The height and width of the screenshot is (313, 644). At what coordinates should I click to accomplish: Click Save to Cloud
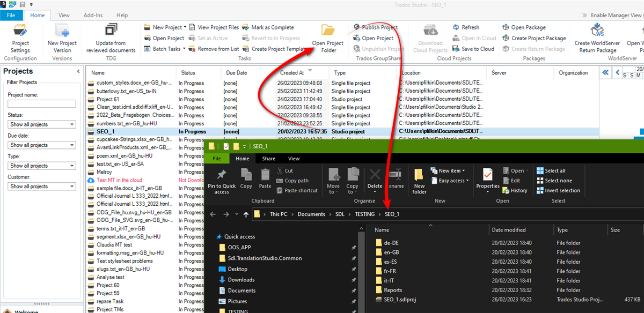(473, 49)
